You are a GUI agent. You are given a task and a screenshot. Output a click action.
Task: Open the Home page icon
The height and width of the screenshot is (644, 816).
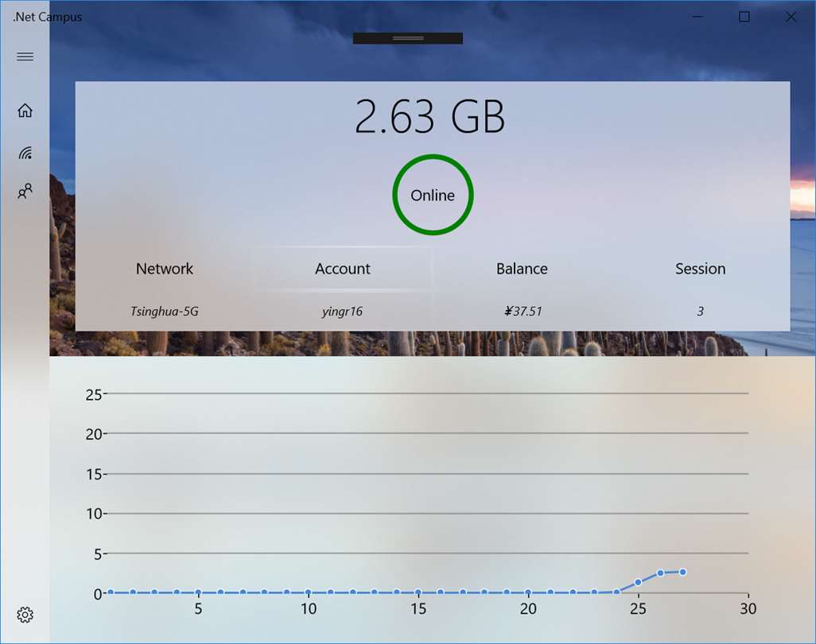click(x=25, y=111)
